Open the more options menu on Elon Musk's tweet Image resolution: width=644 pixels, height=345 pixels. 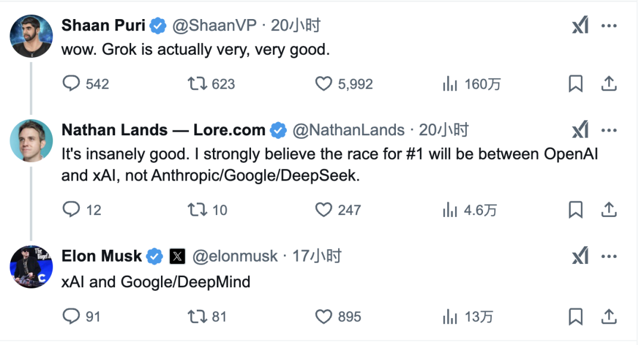point(609,256)
